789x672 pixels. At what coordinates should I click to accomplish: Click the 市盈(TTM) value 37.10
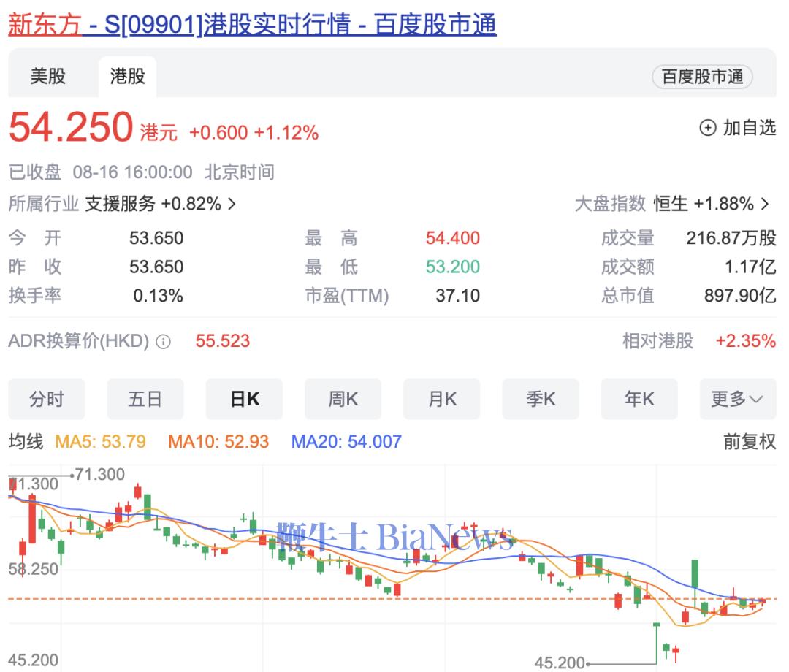pos(457,295)
